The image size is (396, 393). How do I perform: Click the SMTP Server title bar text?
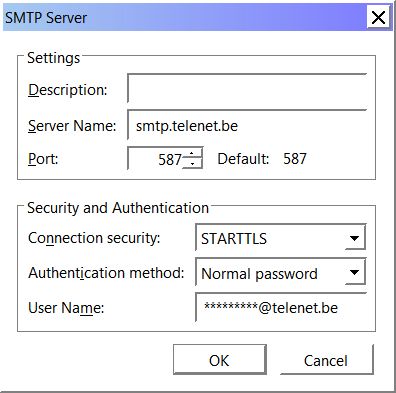click(46, 17)
